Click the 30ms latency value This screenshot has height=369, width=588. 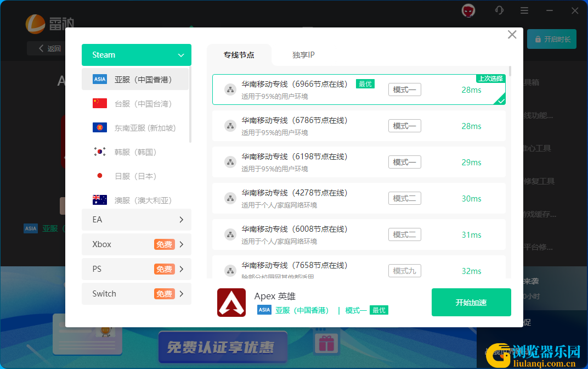[471, 199]
